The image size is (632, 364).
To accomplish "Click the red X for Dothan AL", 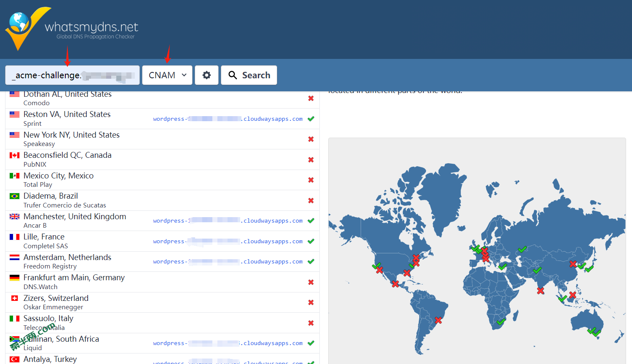I will 311,98.
